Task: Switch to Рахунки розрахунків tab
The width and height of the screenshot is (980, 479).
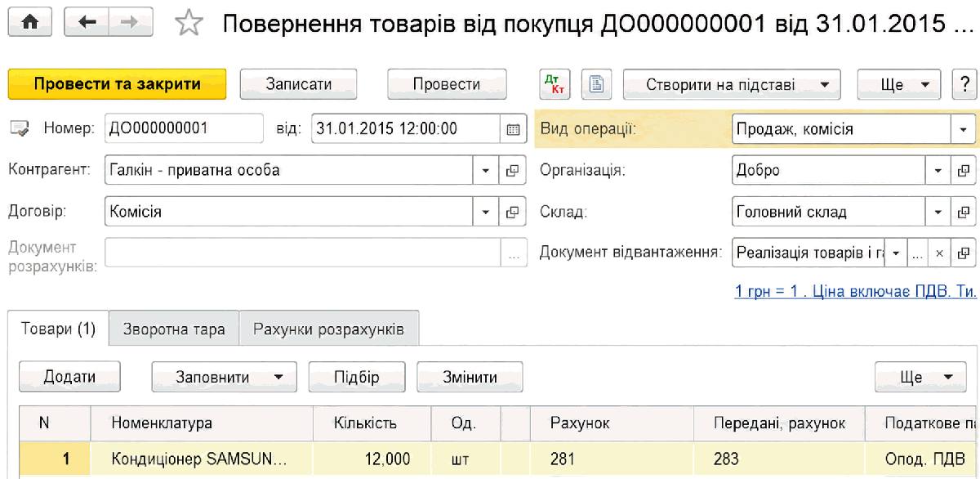Action: click(328, 329)
